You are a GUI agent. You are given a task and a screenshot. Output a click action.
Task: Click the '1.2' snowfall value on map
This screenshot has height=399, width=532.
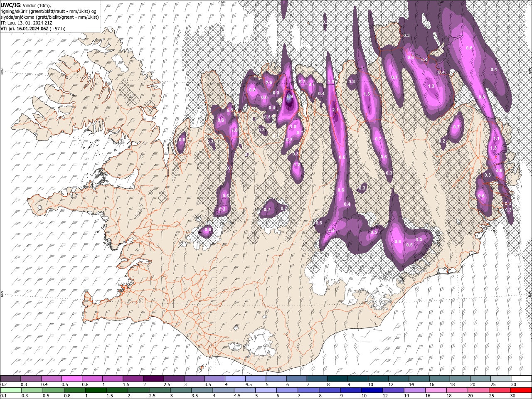(x=297, y=165)
